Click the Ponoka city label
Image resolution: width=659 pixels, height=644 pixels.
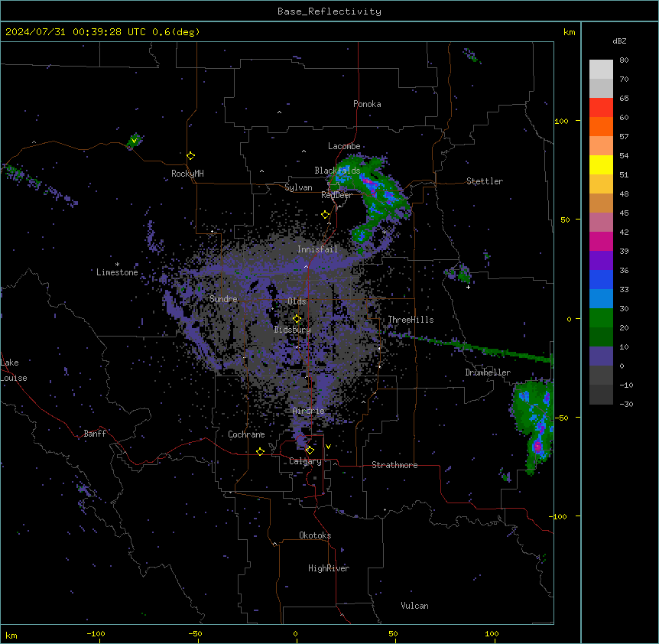367,104
